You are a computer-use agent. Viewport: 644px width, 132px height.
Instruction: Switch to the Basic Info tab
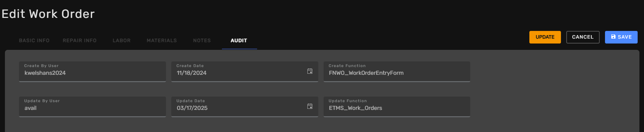click(x=34, y=40)
